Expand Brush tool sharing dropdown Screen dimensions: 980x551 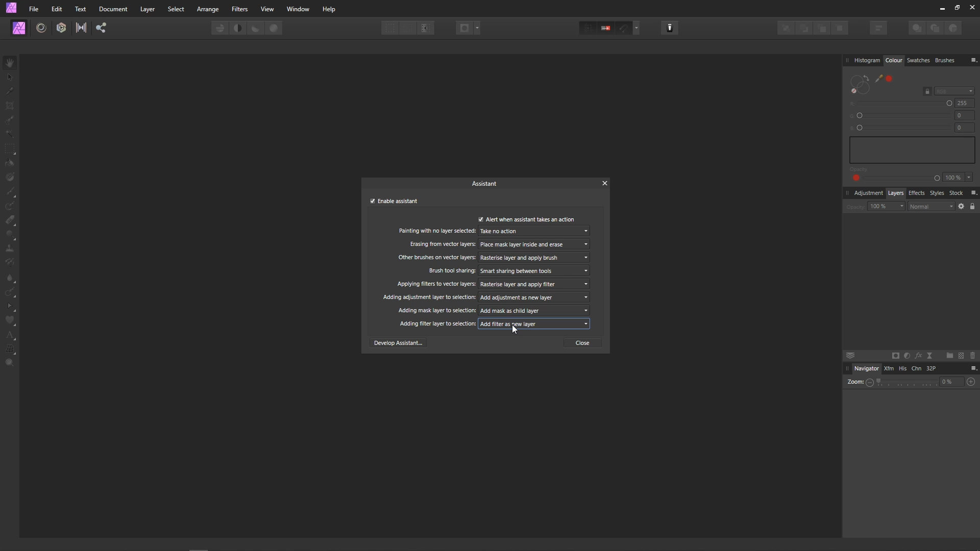pos(533,271)
